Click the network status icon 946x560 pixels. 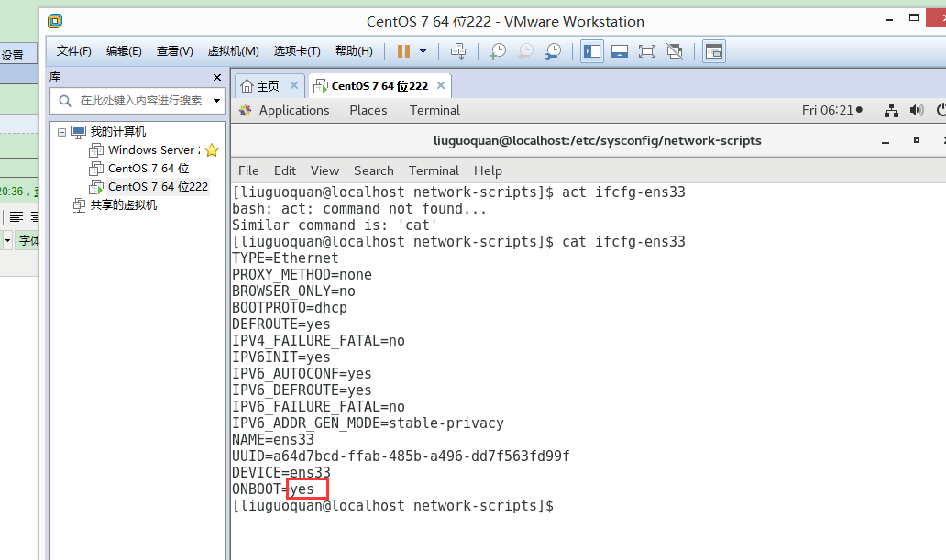point(891,110)
